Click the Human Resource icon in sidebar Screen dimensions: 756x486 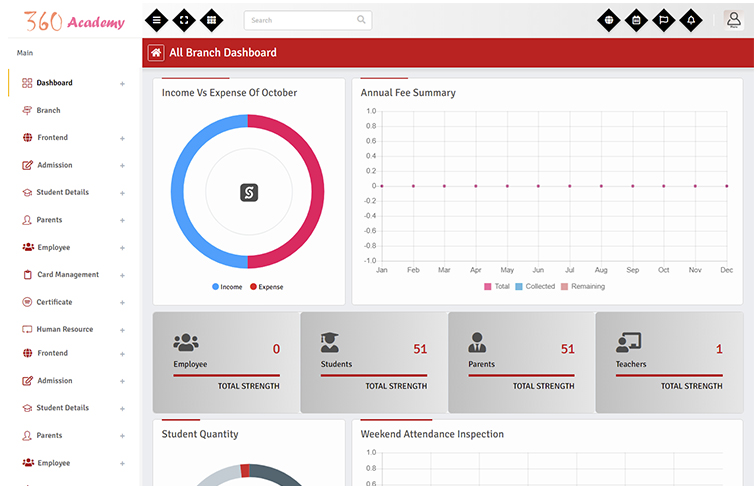click(27, 329)
